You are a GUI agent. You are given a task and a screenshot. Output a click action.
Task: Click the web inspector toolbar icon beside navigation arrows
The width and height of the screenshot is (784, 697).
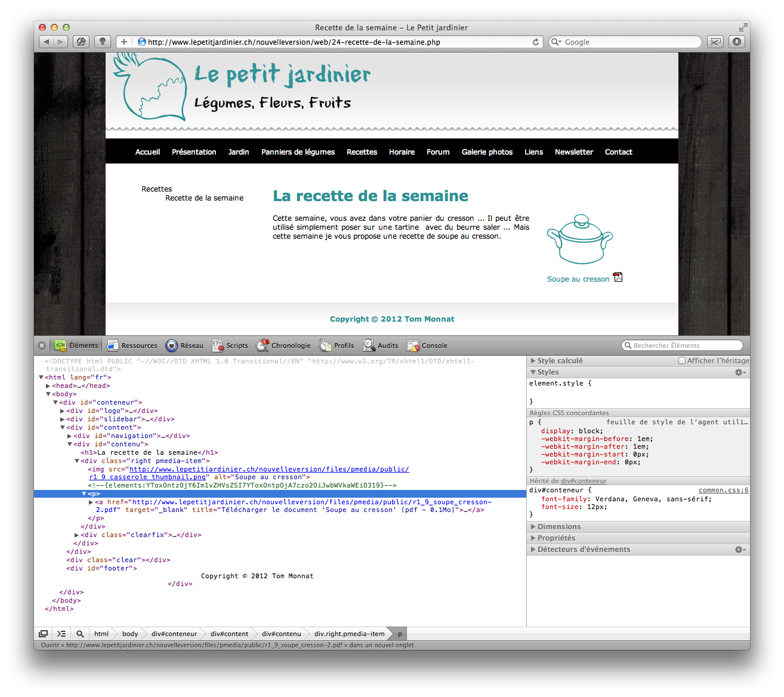click(x=81, y=42)
